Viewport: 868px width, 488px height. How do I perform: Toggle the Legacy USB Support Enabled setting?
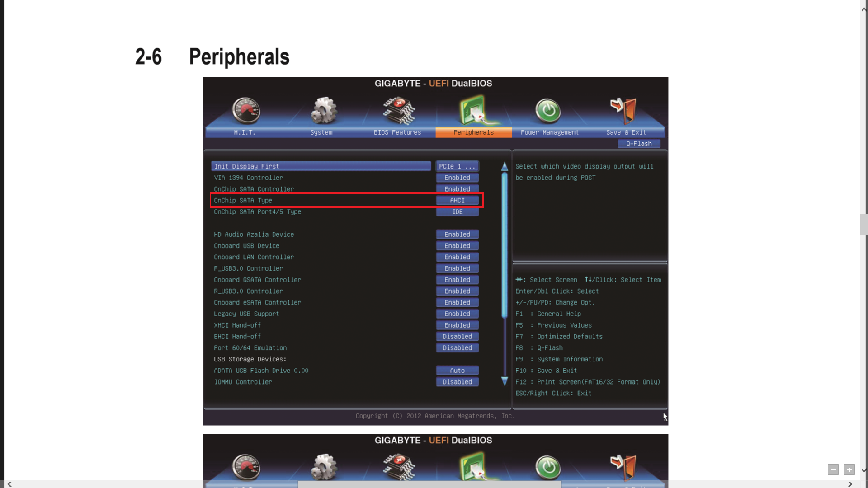[458, 314]
